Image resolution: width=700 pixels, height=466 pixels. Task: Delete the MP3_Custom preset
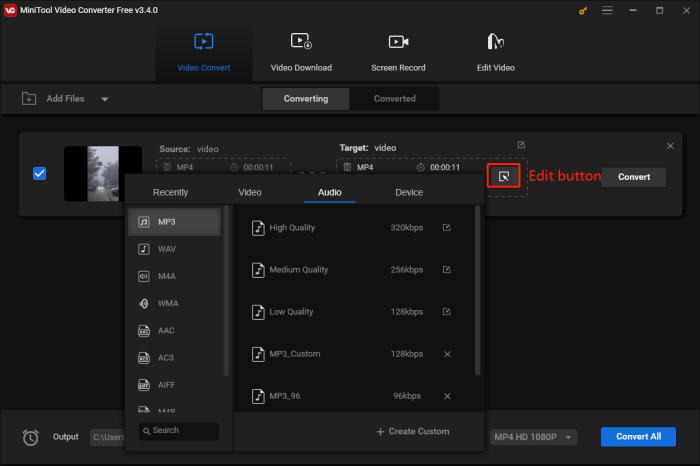coord(447,354)
